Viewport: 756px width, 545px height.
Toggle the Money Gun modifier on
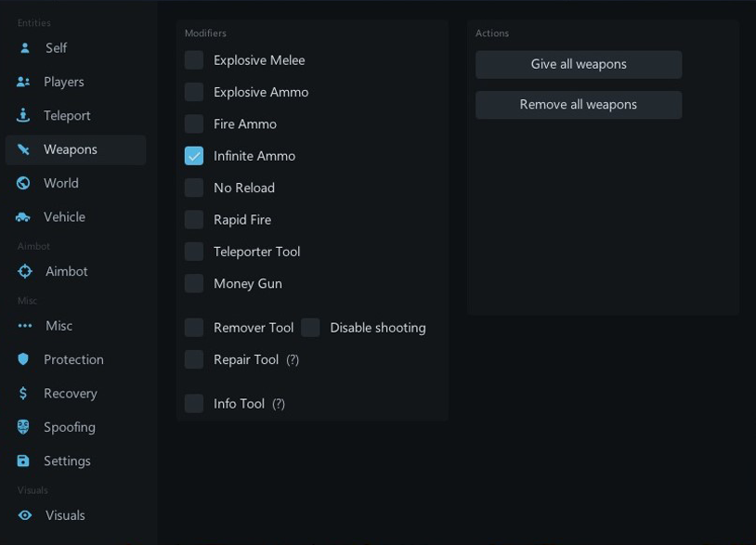193,283
